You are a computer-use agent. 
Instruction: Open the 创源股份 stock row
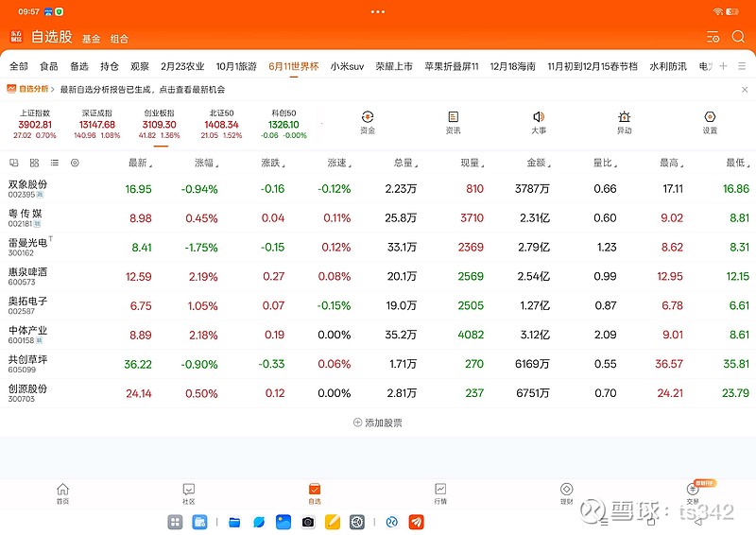(x=378, y=393)
